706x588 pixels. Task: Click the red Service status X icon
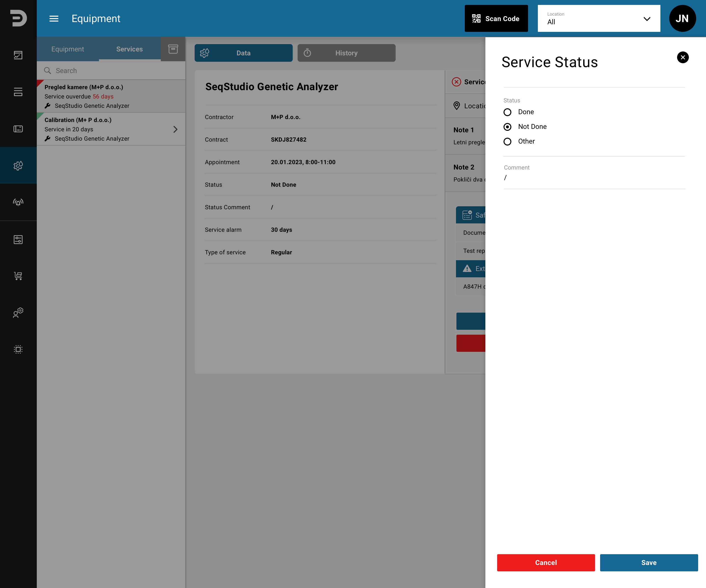pyautogui.click(x=456, y=82)
